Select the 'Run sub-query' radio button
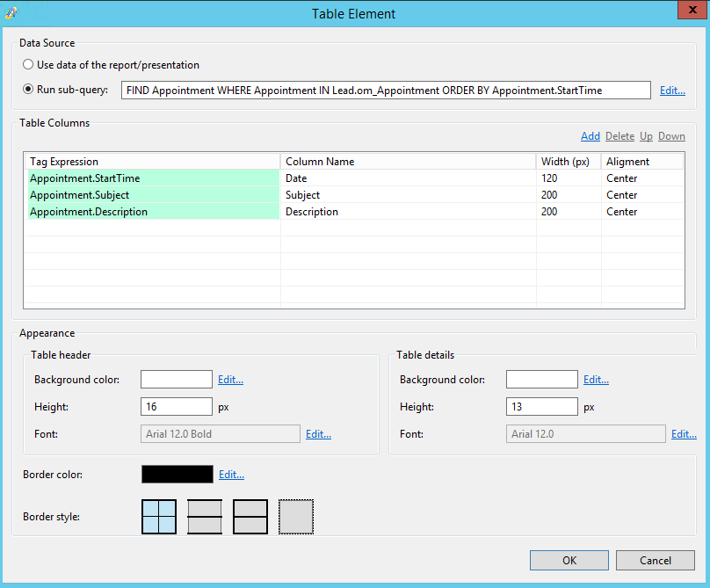Image resolution: width=710 pixels, height=588 pixels. click(x=28, y=90)
